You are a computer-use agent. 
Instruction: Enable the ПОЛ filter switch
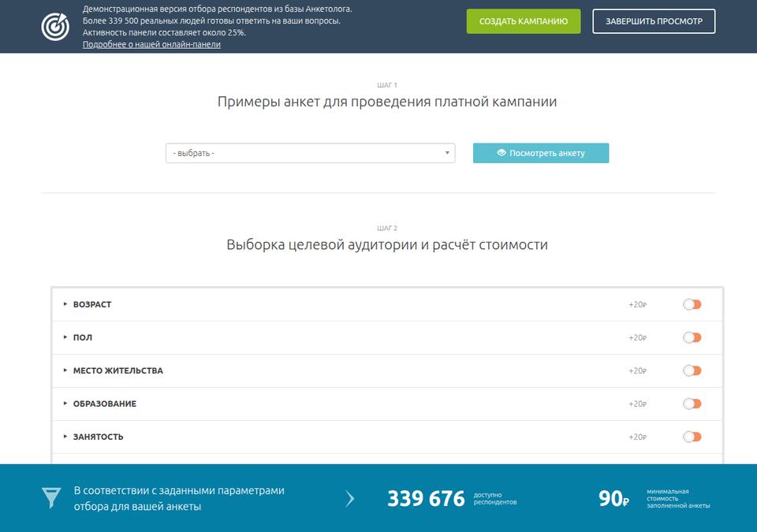coord(692,337)
